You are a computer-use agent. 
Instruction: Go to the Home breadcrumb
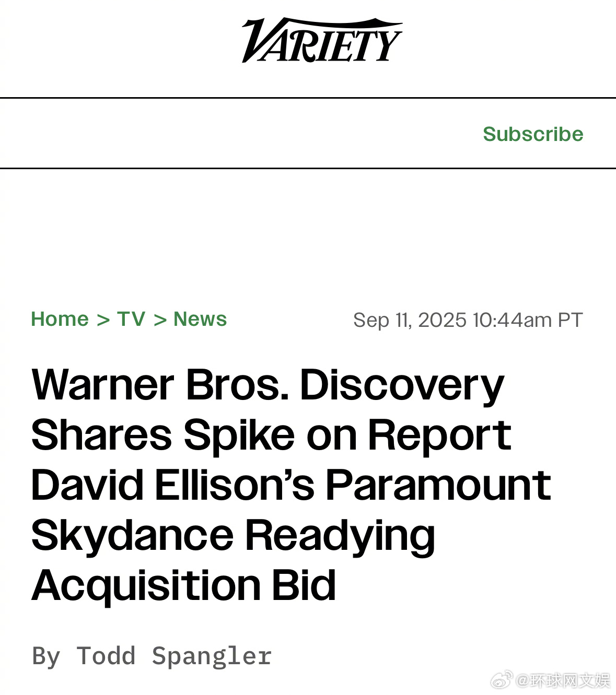[60, 319]
